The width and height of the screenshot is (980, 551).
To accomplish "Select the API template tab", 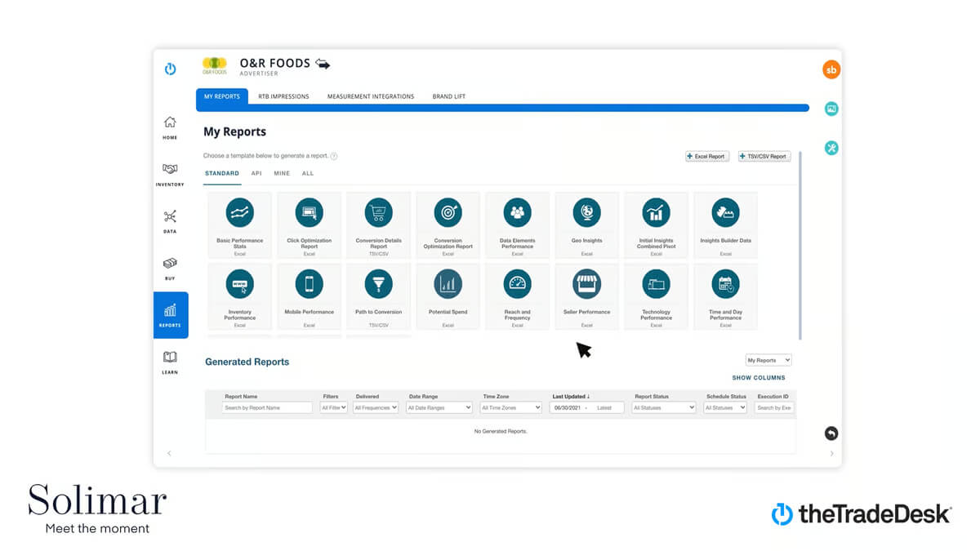I will (x=256, y=173).
